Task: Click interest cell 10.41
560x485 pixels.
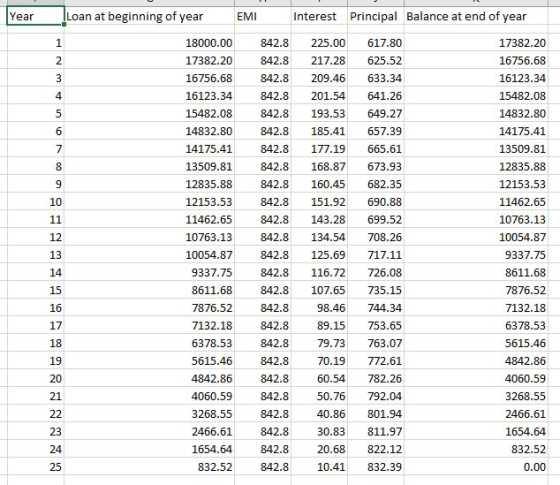Action: pos(319,467)
